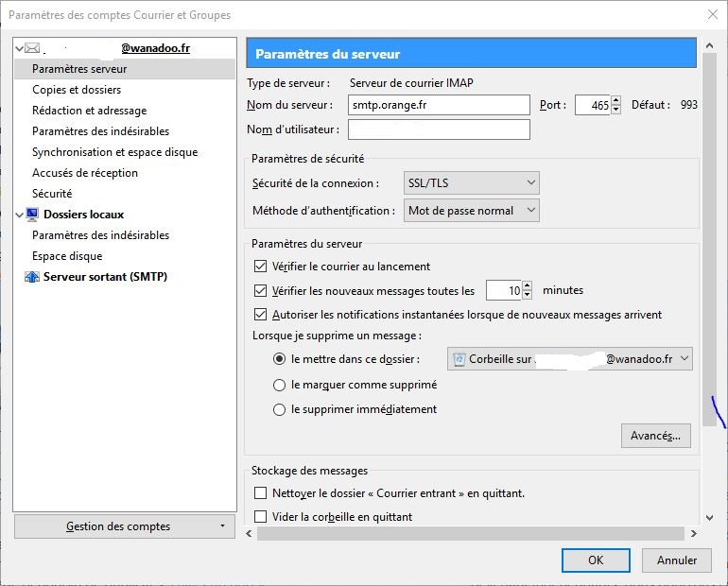Screen dimensions: 728x586
Task: Open Gestion des comptes dropdown menu
Action: coord(125,526)
